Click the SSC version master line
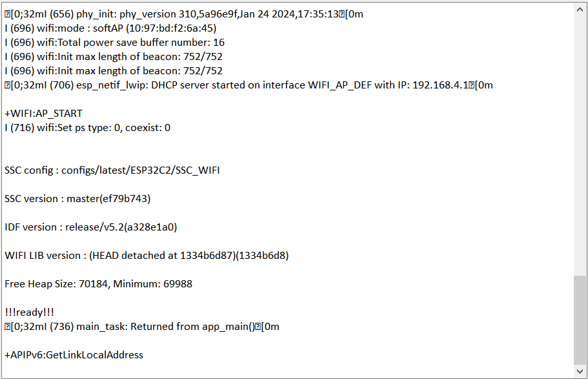 click(77, 198)
